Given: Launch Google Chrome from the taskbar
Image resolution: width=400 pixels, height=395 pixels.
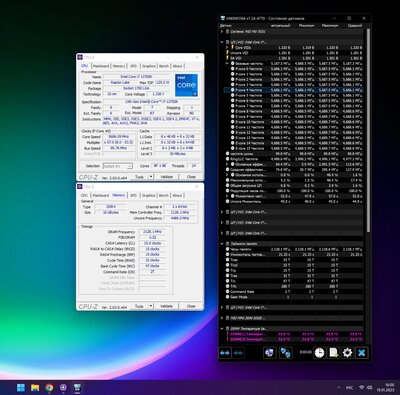Looking at the screenshot, I should (x=49, y=388).
